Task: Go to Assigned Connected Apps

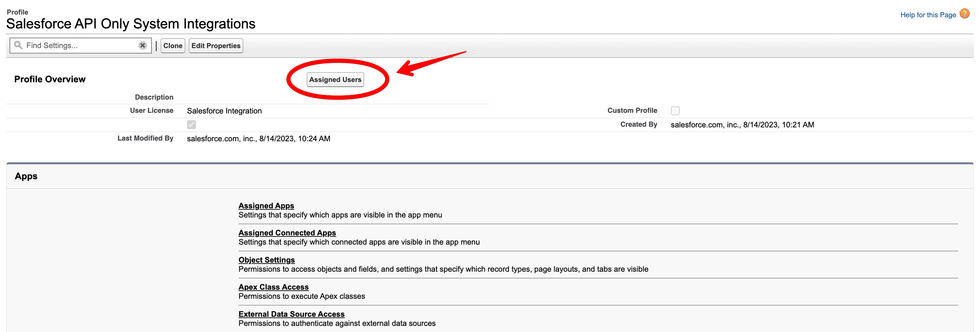Action: pos(287,233)
